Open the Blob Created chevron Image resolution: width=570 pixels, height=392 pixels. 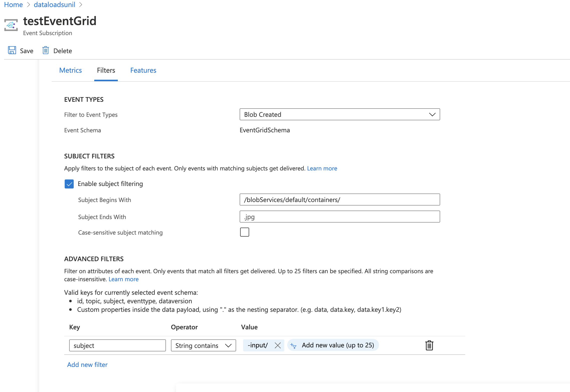(432, 114)
